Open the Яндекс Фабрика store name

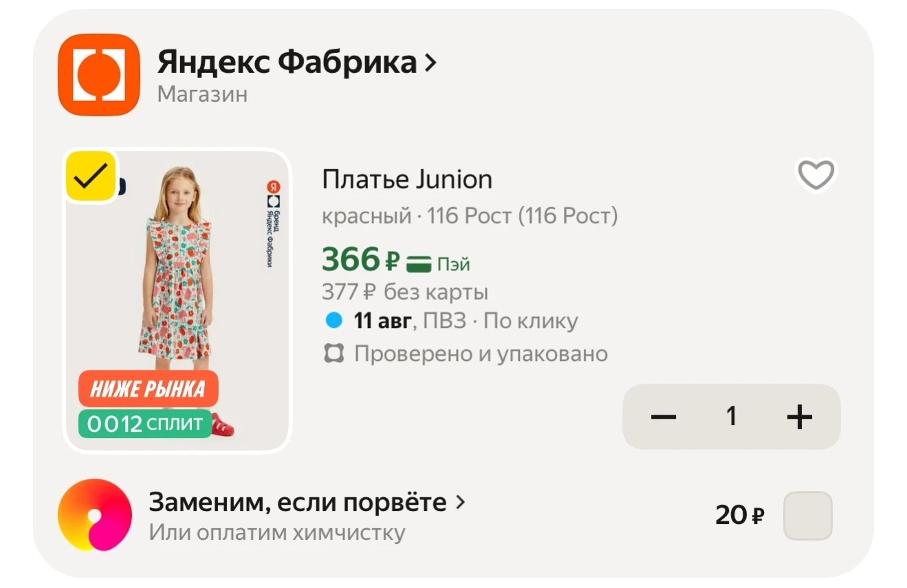287,63
